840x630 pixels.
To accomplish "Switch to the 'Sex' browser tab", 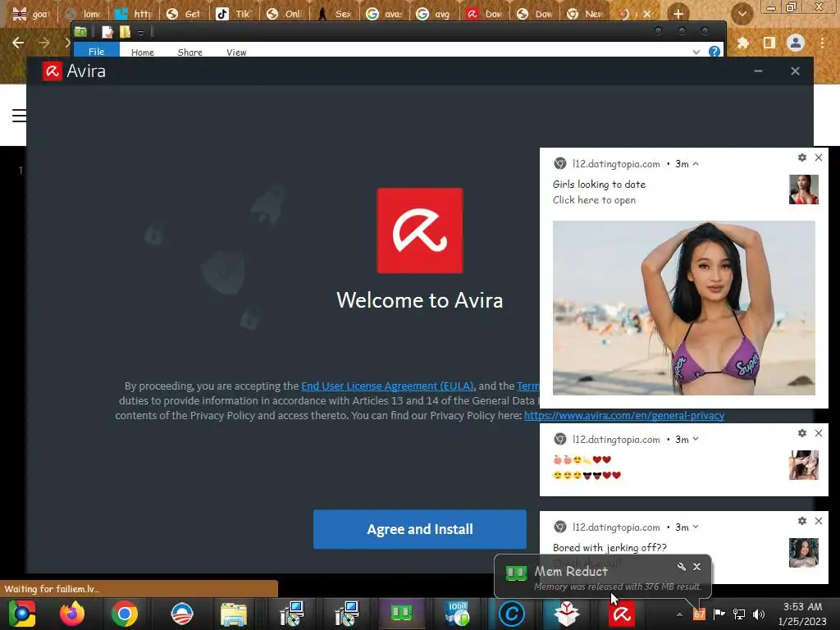I will [x=335, y=14].
